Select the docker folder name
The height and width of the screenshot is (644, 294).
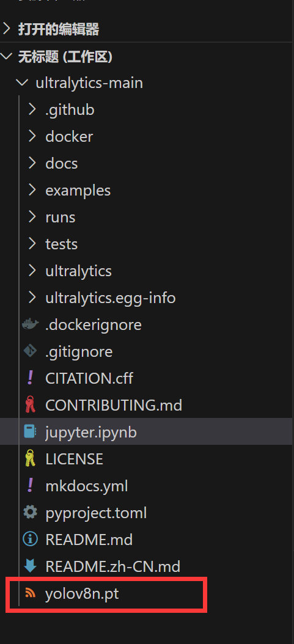point(69,136)
